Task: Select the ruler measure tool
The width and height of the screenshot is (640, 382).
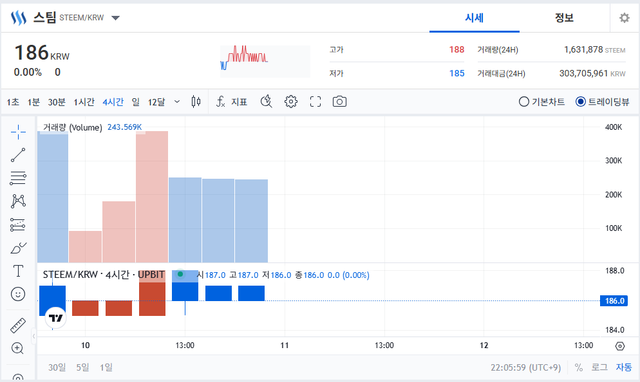Action: [x=18, y=325]
